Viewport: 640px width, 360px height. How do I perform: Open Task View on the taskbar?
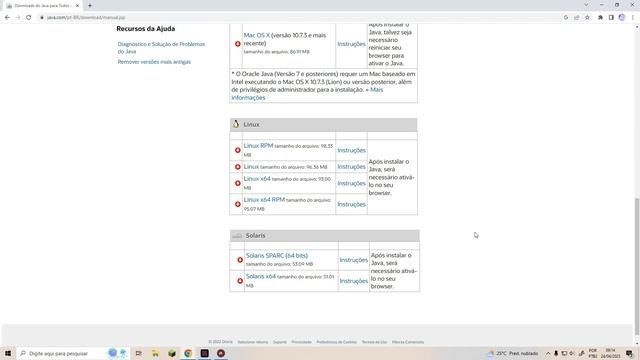pos(139,353)
